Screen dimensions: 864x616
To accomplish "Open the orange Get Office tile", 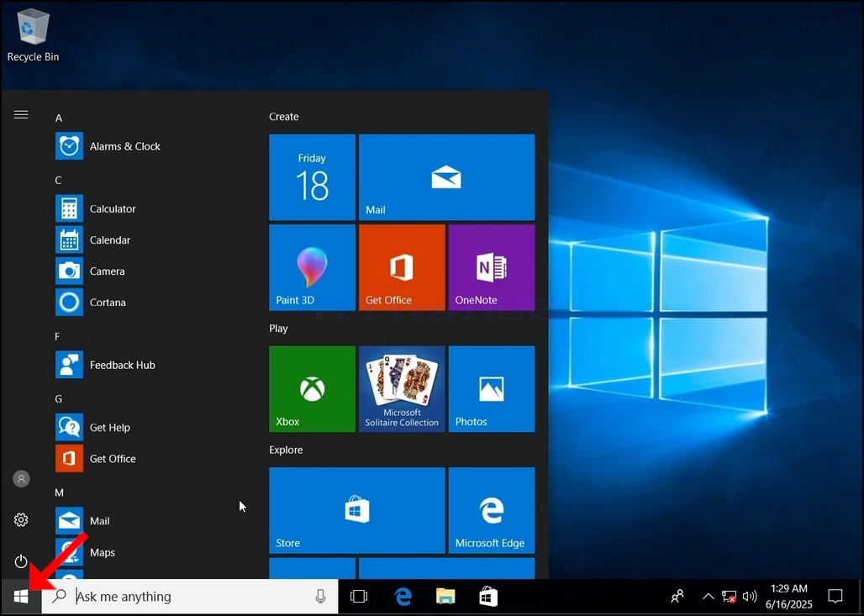I will click(402, 267).
